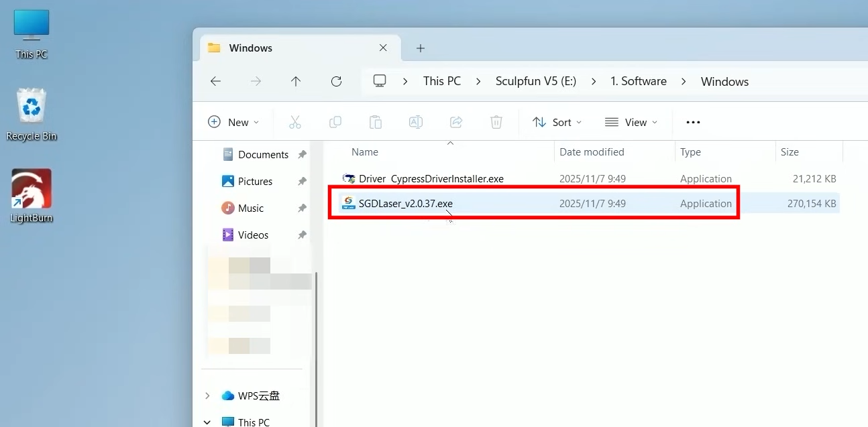Open the New dropdown button
The width and height of the screenshot is (868, 427).
click(x=233, y=122)
